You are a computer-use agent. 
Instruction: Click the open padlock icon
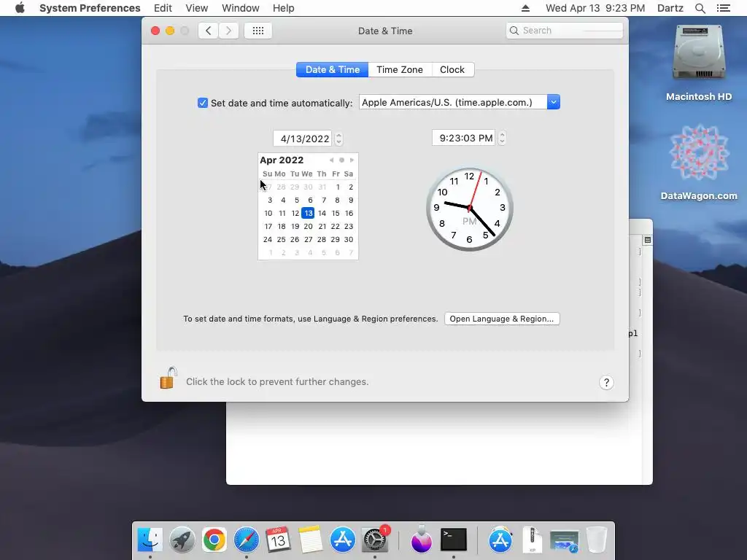(168, 378)
